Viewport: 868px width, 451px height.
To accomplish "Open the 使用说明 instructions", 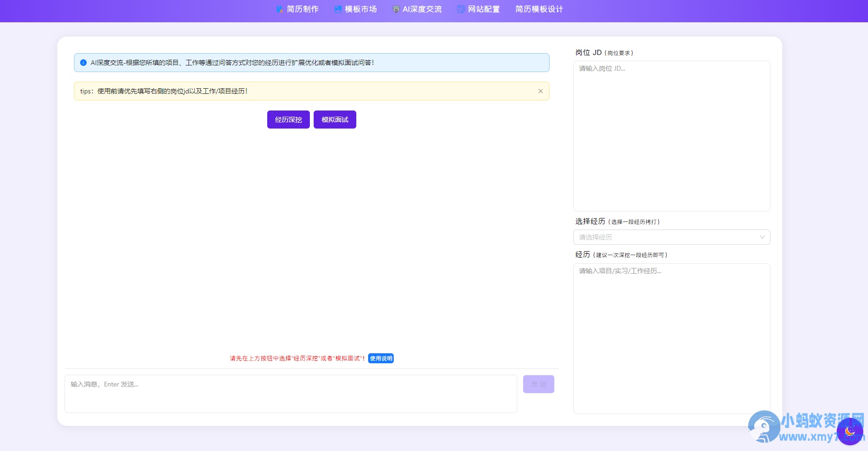I will click(381, 359).
